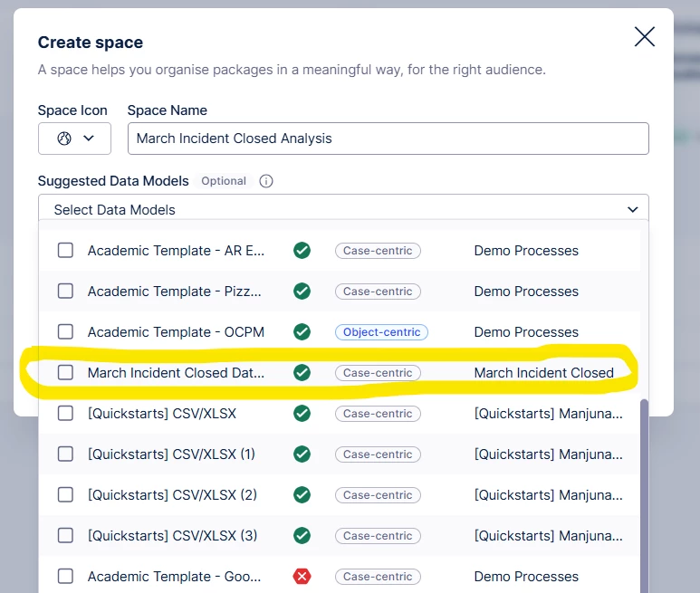Click red error status icon for Academic Template - Goo...
The image size is (700, 593).
coord(302,577)
